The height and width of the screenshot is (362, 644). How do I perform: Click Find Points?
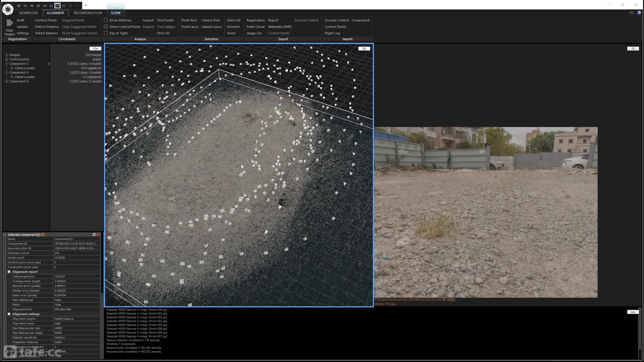pyautogui.click(x=165, y=20)
